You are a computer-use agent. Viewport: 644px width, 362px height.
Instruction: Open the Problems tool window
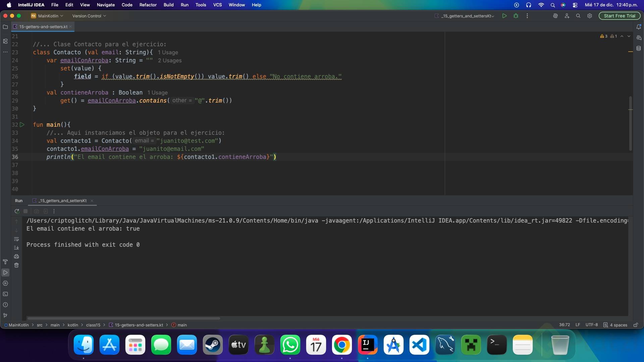[5, 305]
